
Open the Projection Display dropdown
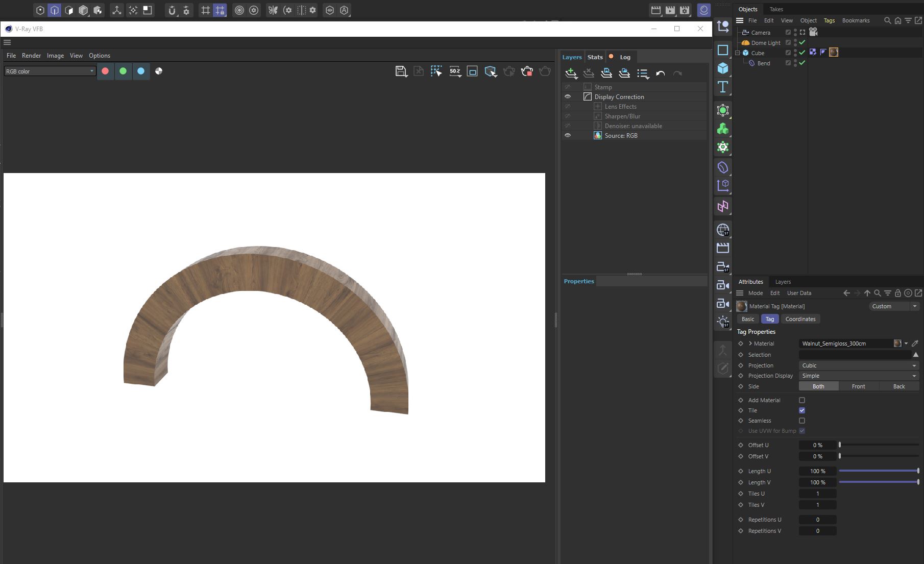pos(859,376)
